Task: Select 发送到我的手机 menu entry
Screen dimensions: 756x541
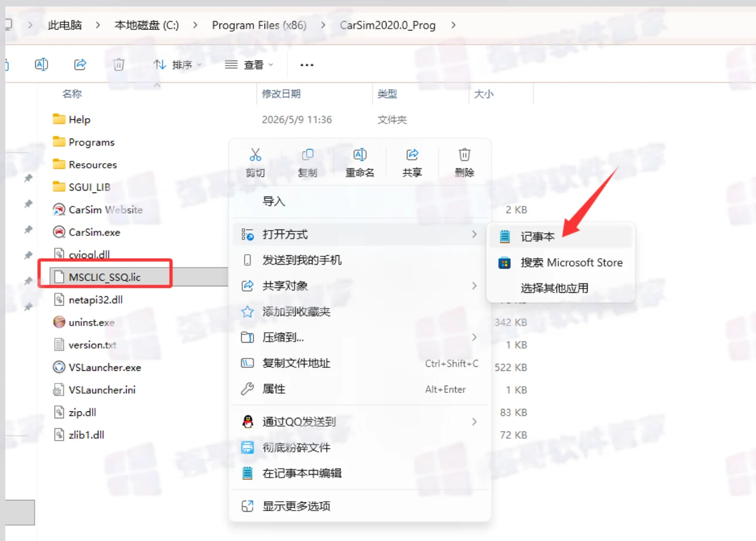Action: 360,260
